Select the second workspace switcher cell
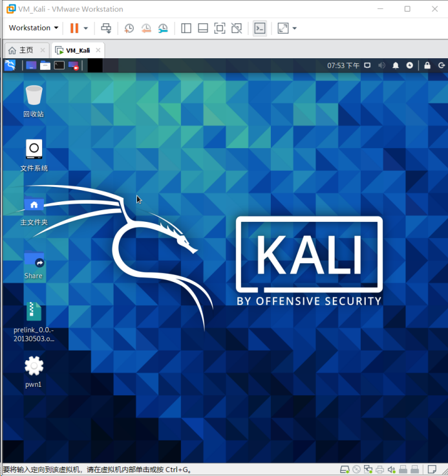The image size is (448, 476). tap(110, 65)
